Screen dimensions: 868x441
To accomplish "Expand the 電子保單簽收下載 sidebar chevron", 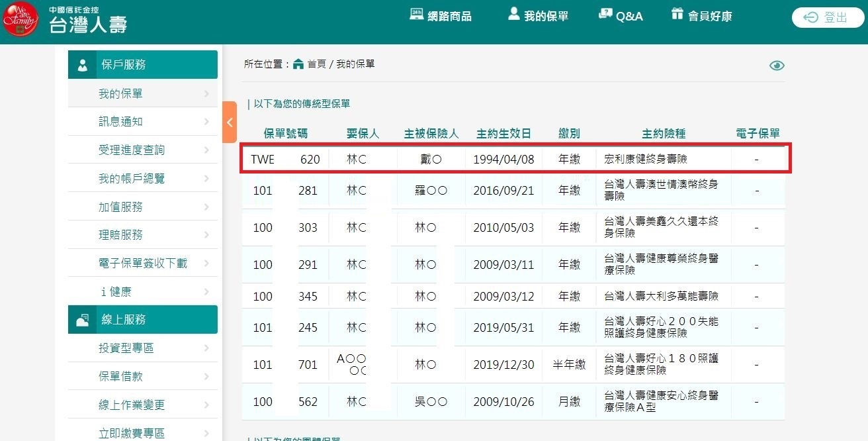I will pos(207,264).
